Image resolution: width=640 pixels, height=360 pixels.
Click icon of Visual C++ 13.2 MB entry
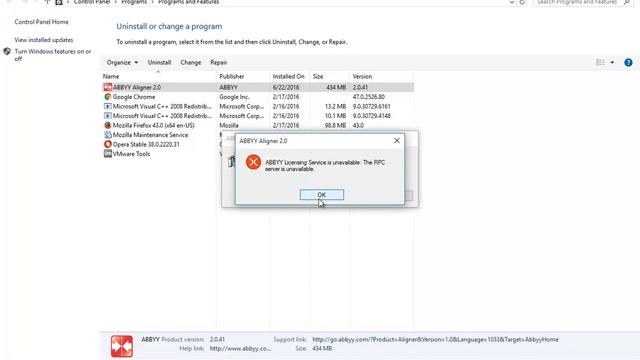coord(107,106)
